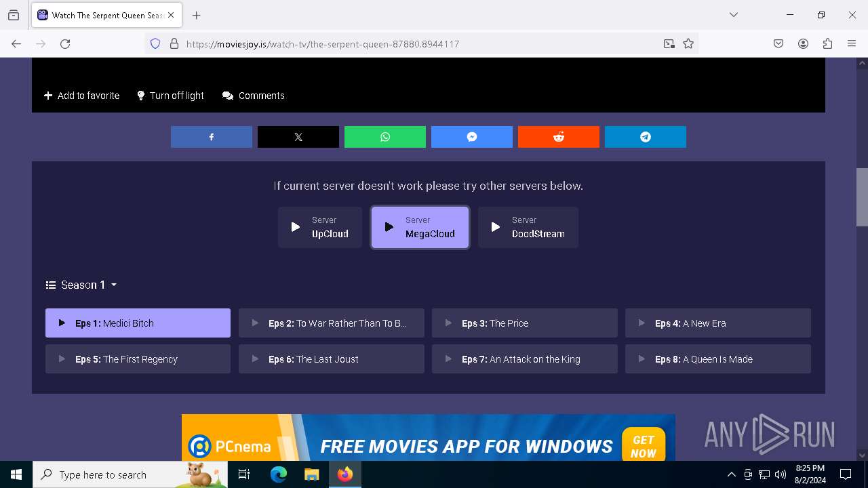Image resolution: width=868 pixels, height=488 pixels.
Task: Open Firefox application menu
Action: (852, 43)
